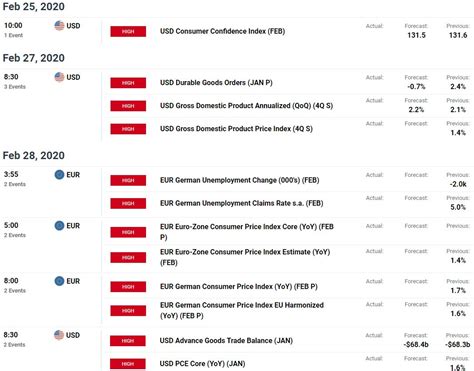Image resolution: width=474 pixels, height=371 pixels.
Task: Open EUR German CPI EU Harmonized event
Action: point(242,310)
